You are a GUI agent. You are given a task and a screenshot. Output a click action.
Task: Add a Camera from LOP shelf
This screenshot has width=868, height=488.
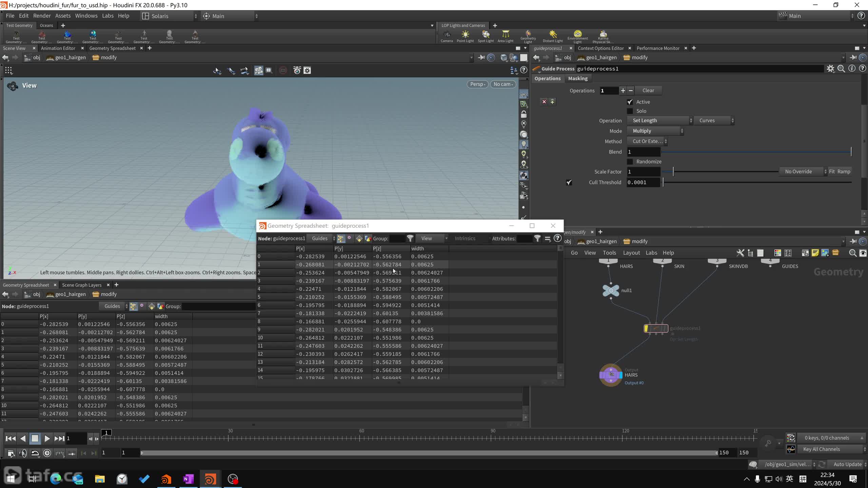[x=447, y=36]
